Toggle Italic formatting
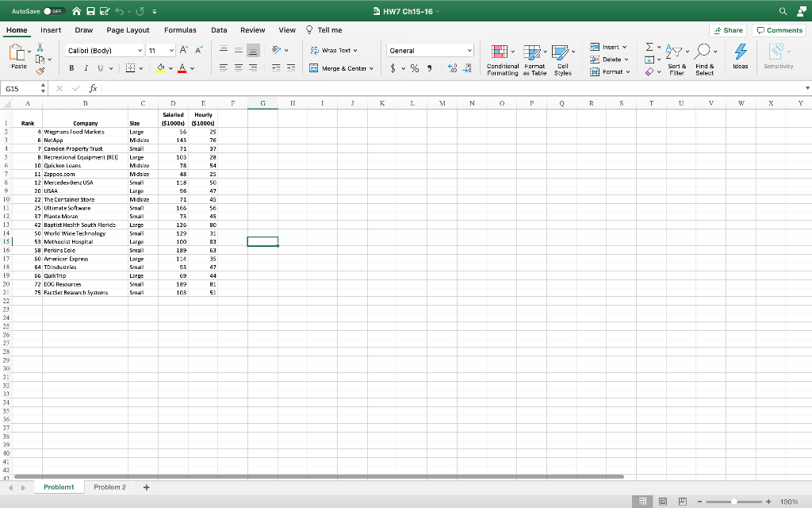Image resolution: width=812 pixels, height=508 pixels. pyautogui.click(x=86, y=68)
